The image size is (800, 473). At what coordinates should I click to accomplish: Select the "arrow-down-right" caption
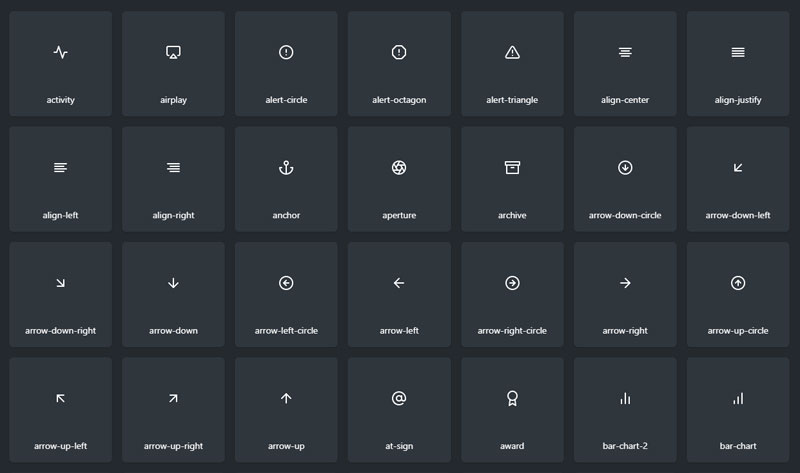(x=61, y=331)
